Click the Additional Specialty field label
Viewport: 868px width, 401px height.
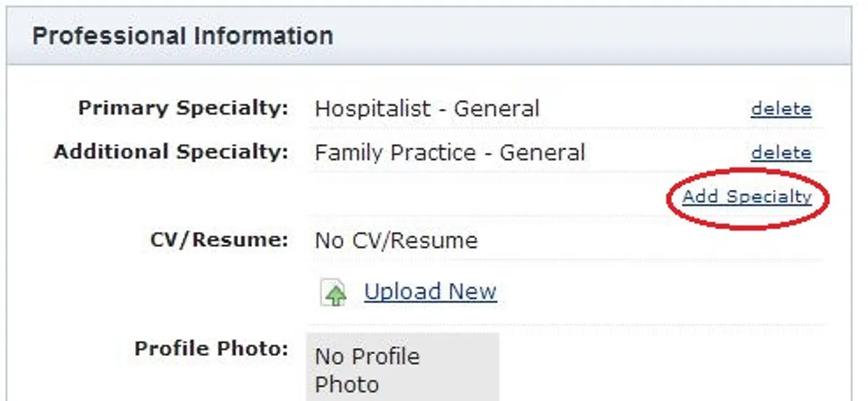[x=171, y=152]
